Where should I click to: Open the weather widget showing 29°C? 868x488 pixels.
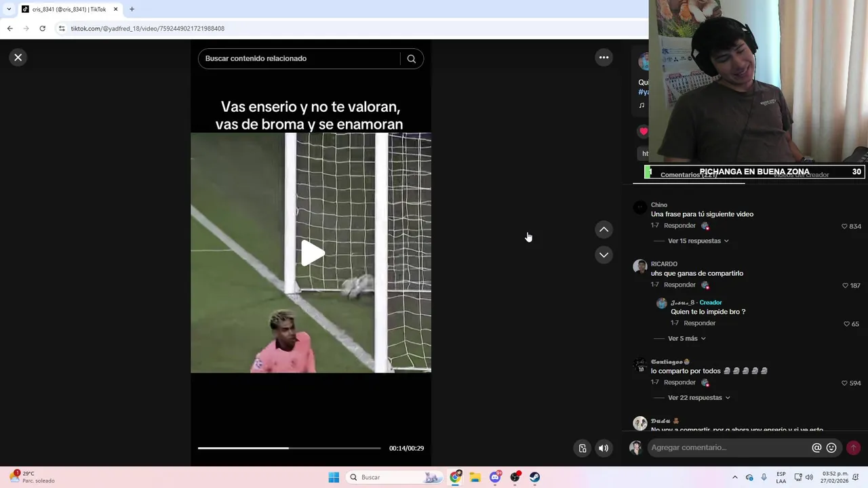[33, 477]
